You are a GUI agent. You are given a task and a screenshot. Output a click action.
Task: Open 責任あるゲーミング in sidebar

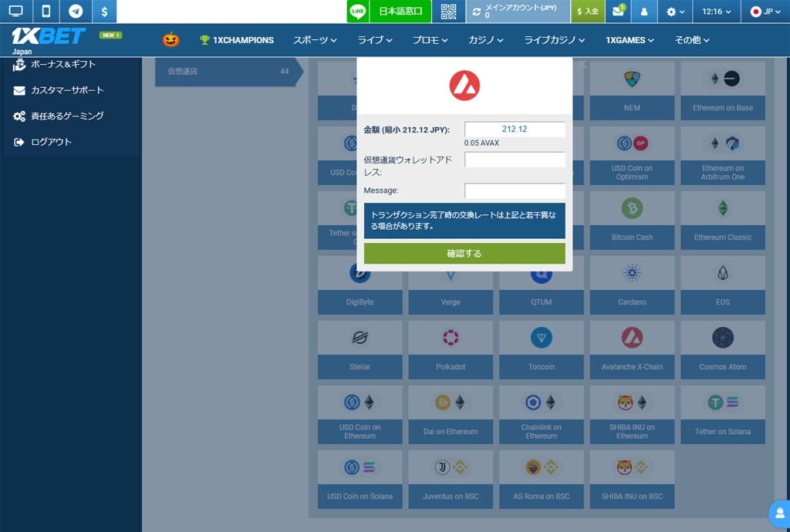coord(67,116)
